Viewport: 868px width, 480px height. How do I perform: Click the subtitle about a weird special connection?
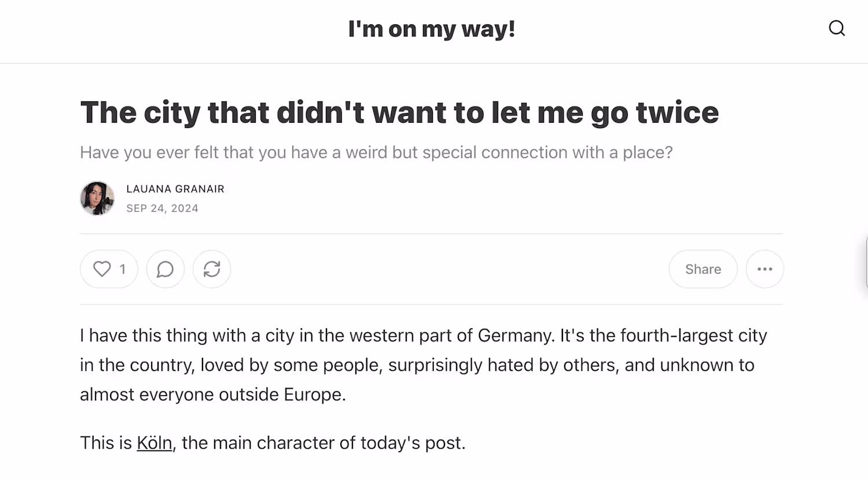coord(376,152)
